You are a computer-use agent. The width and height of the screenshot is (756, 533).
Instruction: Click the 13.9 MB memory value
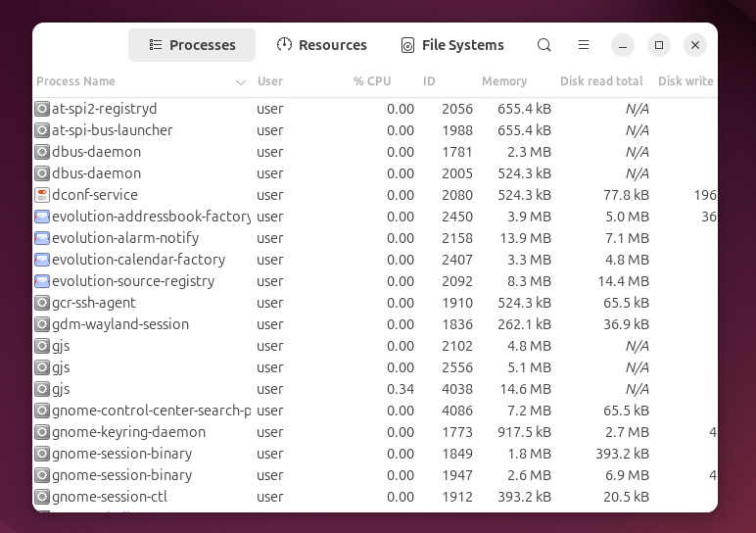[524, 238]
